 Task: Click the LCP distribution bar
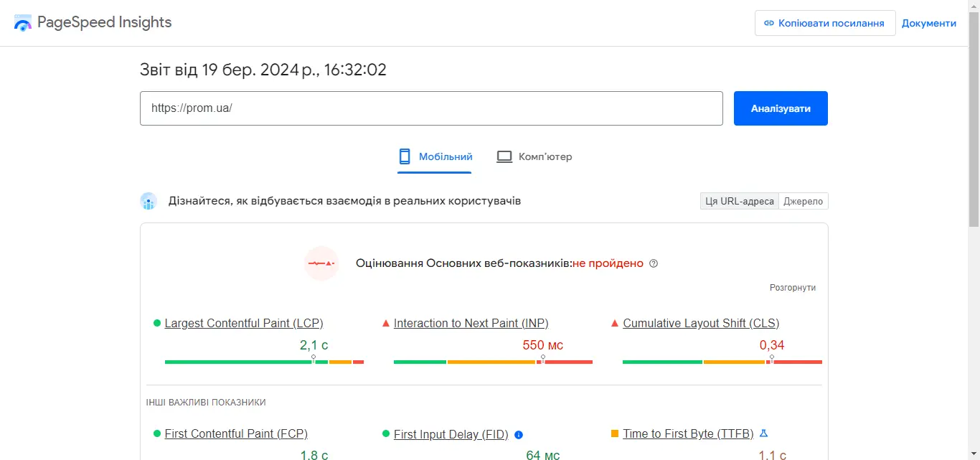264,362
